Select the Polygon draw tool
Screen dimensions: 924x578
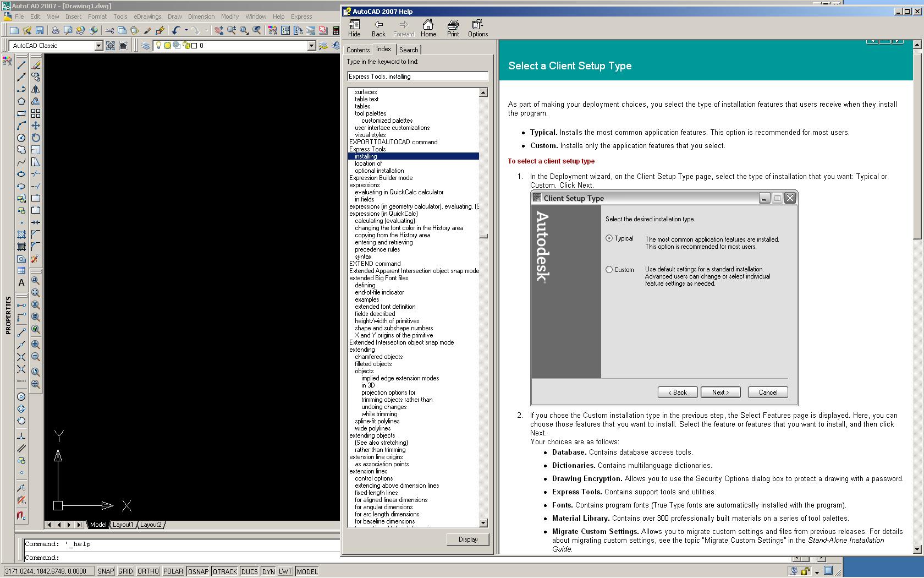click(x=21, y=101)
